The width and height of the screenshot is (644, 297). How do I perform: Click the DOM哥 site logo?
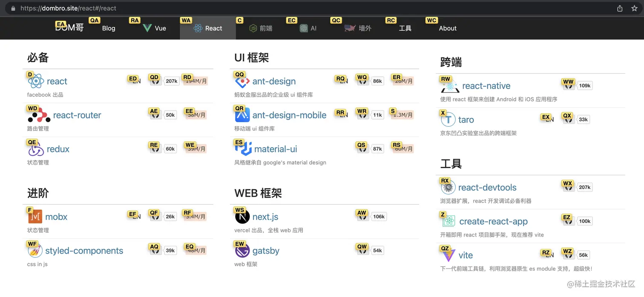(69, 28)
